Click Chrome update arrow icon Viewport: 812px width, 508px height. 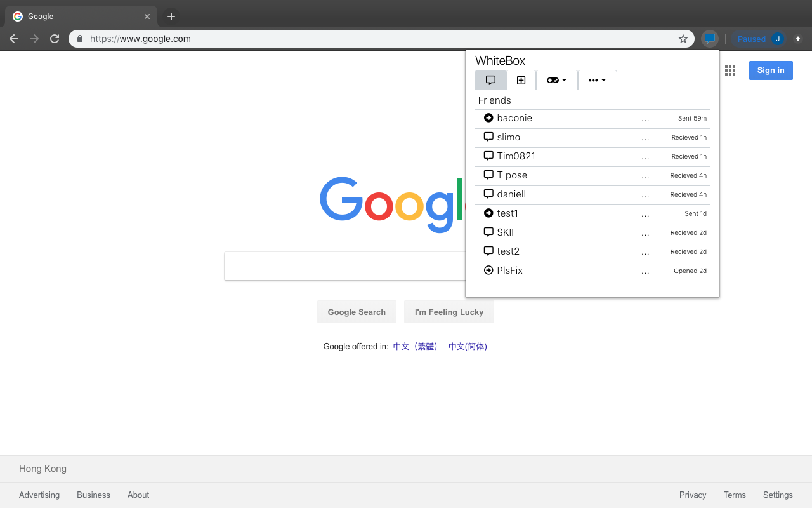(798, 39)
